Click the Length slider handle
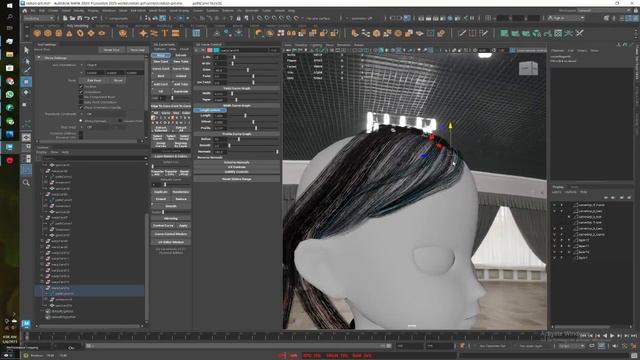Viewport: 640px width, 360px height. click(x=245, y=116)
